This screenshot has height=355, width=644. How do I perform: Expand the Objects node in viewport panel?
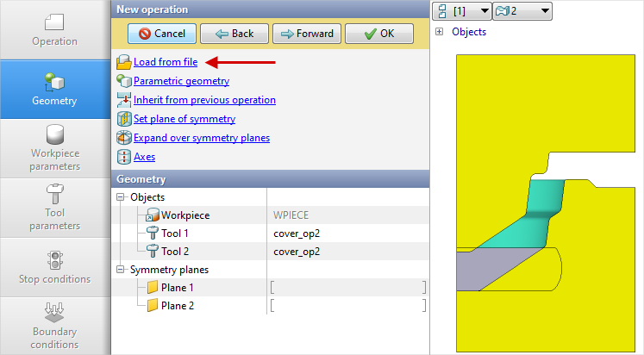point(440,32)
